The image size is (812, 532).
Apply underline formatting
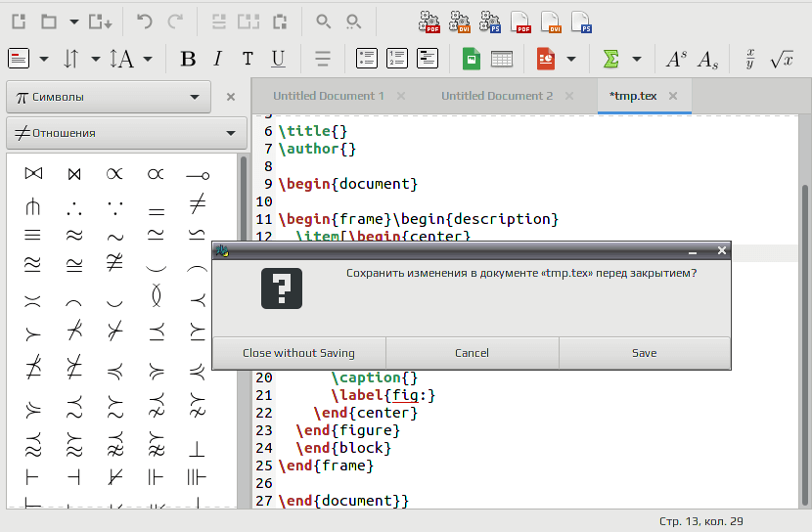click(278, 59)
